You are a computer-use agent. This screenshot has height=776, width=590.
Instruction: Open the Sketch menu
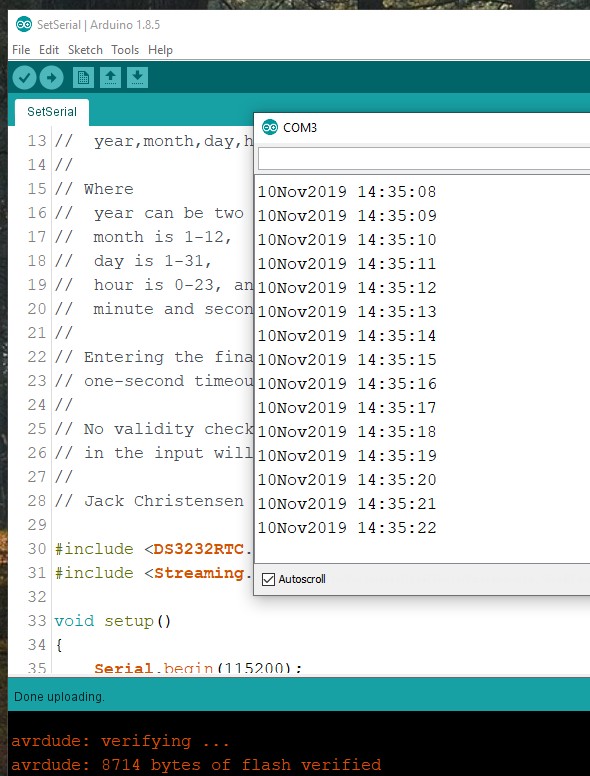click(85, 50)
